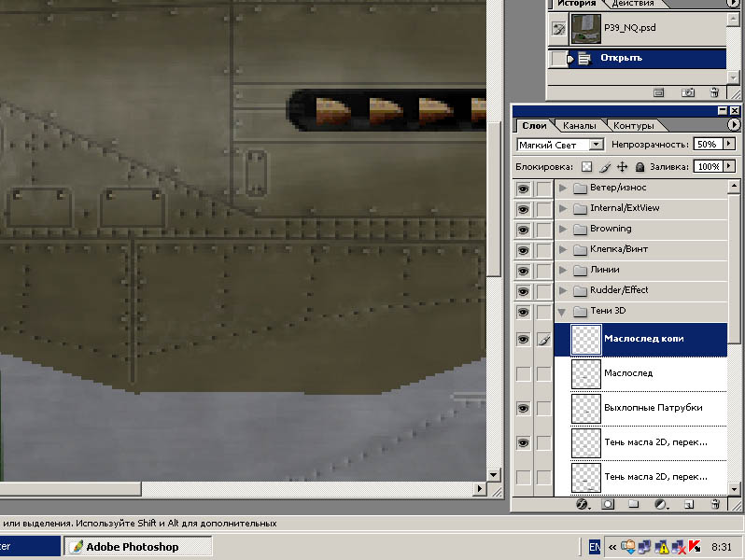Collapse the Тени 3D layer group
This screenshot has width=745, height=560.
[563, 311]
